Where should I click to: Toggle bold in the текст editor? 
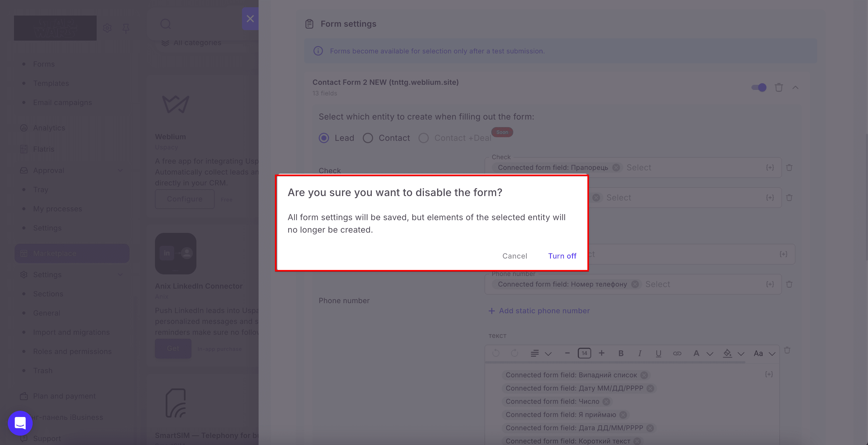pos(621,353)
